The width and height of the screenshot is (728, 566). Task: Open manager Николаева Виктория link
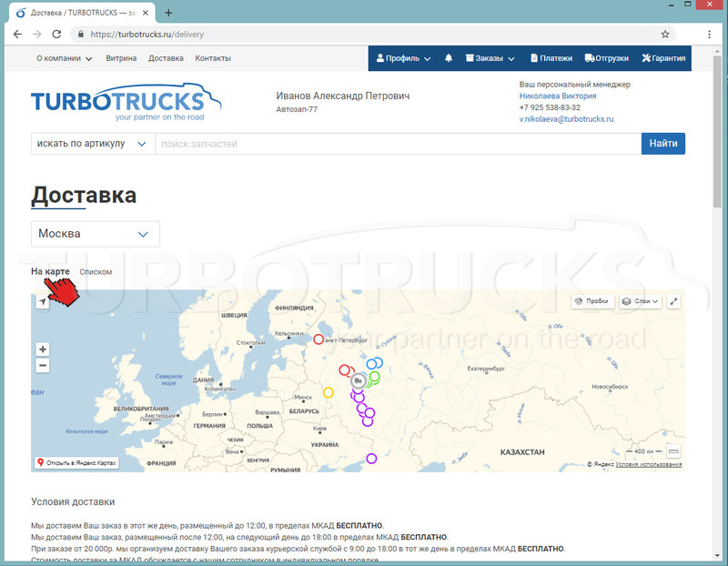(x=558, y=96)
